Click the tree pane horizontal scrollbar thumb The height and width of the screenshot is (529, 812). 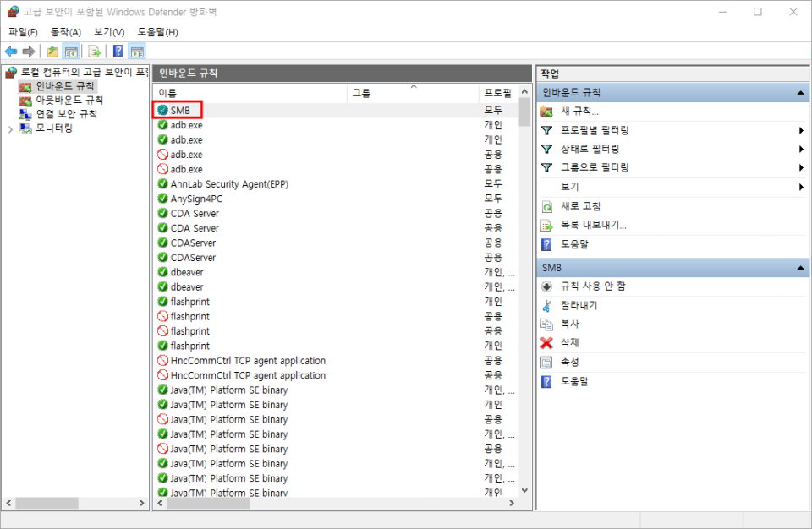pos(47,503)
